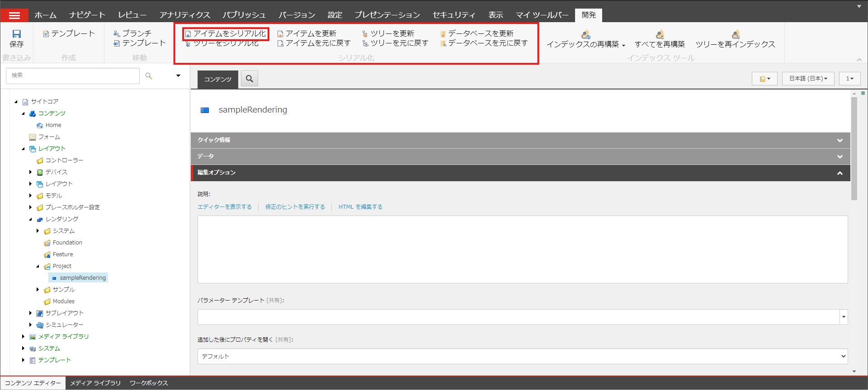
Task: Expand the サブレイアウト node
Action: click(x=31, y=313)
